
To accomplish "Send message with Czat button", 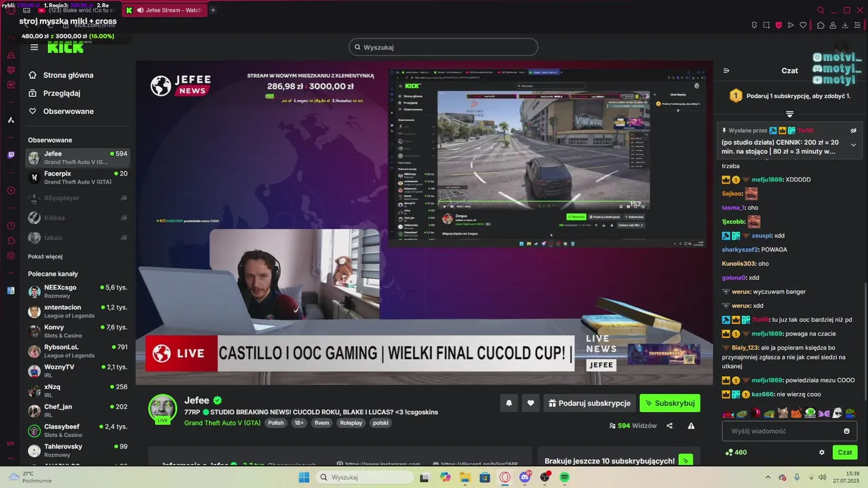I will click(x=845, y=452).
